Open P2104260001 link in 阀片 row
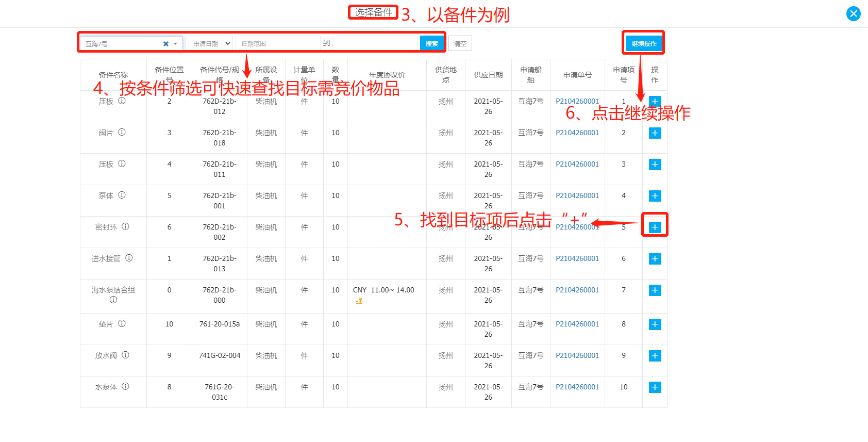Viewport: 868px width, 442px height. (x=577, y=133)
